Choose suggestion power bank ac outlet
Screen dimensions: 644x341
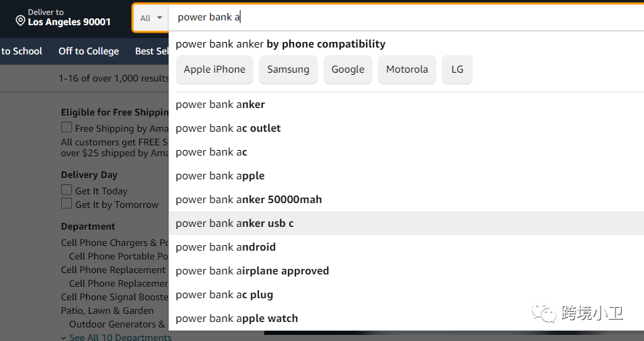228,128
